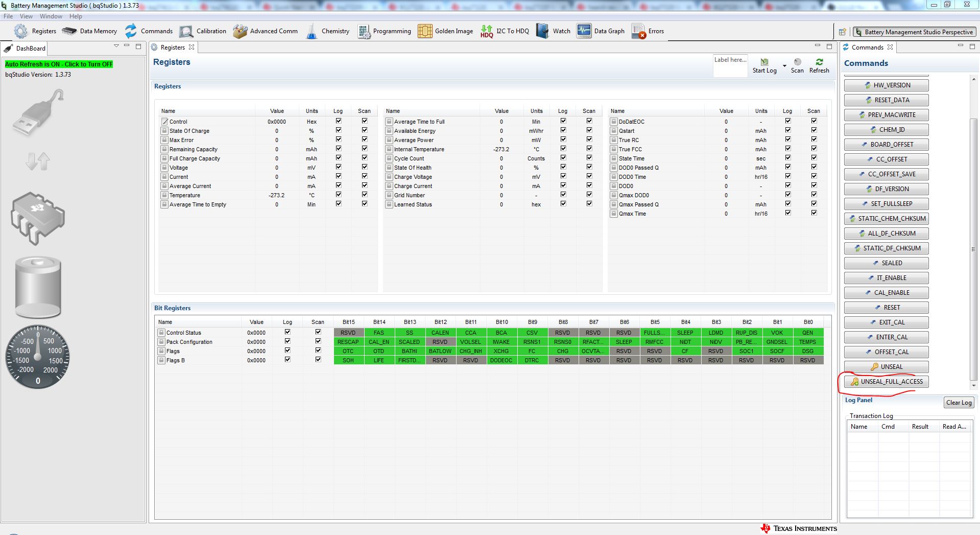
Task: Click the Start Log icon
Action: (x=764, y=62)
